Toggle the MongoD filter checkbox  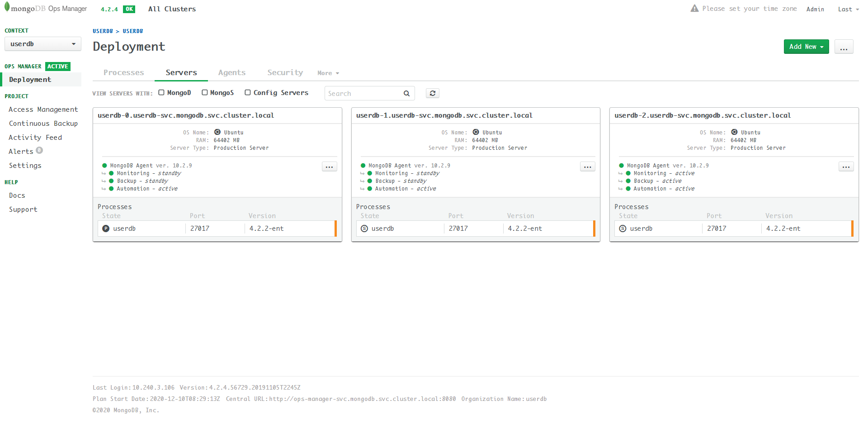[x=161, y=92]
